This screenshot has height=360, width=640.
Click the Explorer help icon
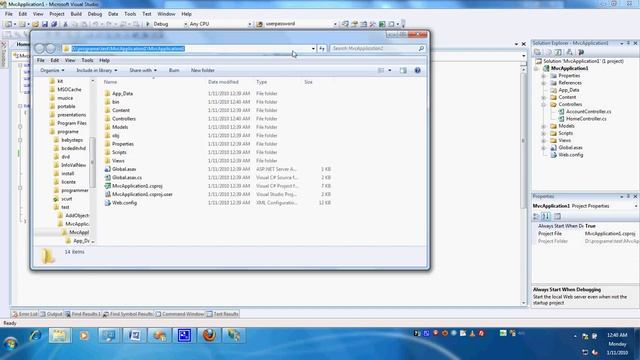point(418,71)
